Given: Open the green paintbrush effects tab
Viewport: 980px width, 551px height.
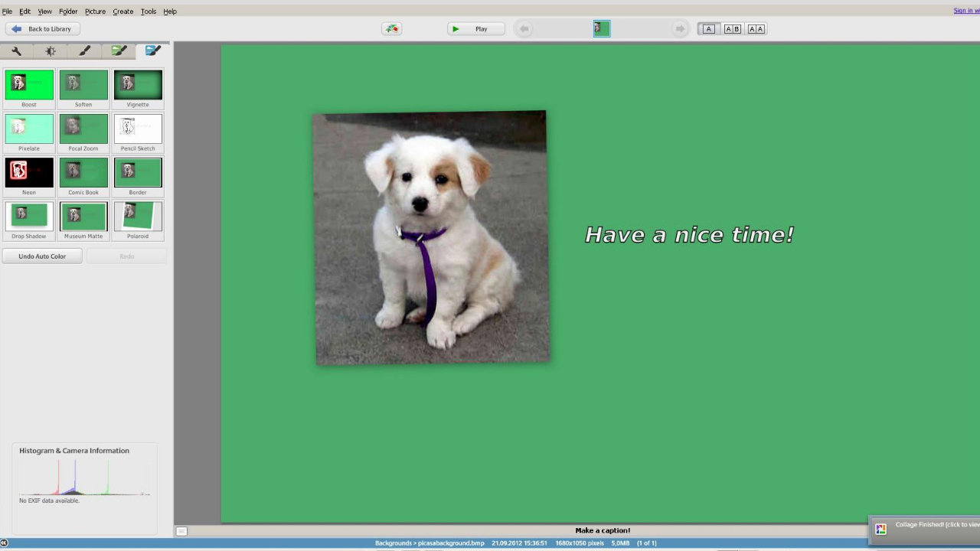Looking at the screenshot, I should tap(119, 51).
